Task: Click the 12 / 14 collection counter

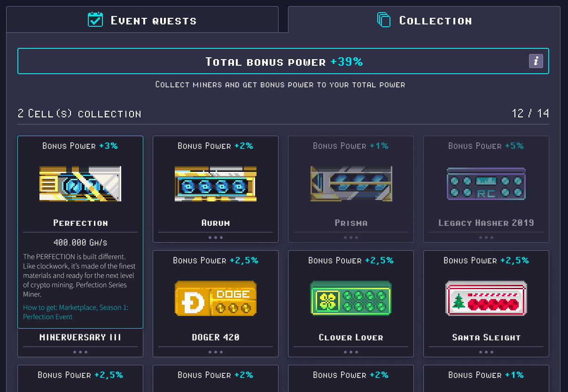Action: tap(530, 113)
